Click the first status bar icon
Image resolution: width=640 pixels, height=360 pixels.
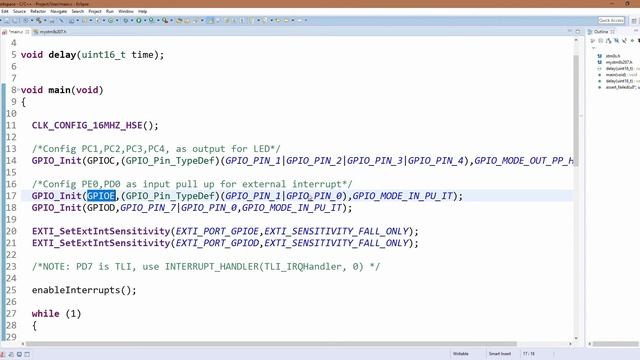(2, 354)
